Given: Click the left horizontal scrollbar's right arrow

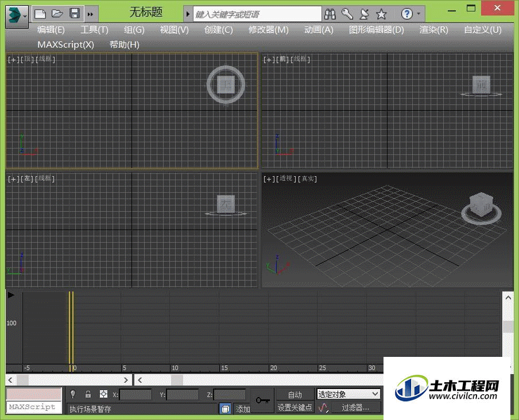Looking at the screenshot, I should (126, 380).
